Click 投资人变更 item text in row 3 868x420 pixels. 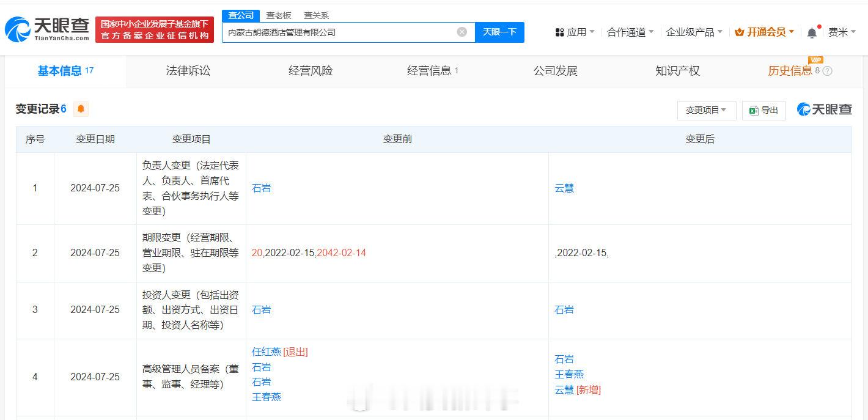[191, 310]
